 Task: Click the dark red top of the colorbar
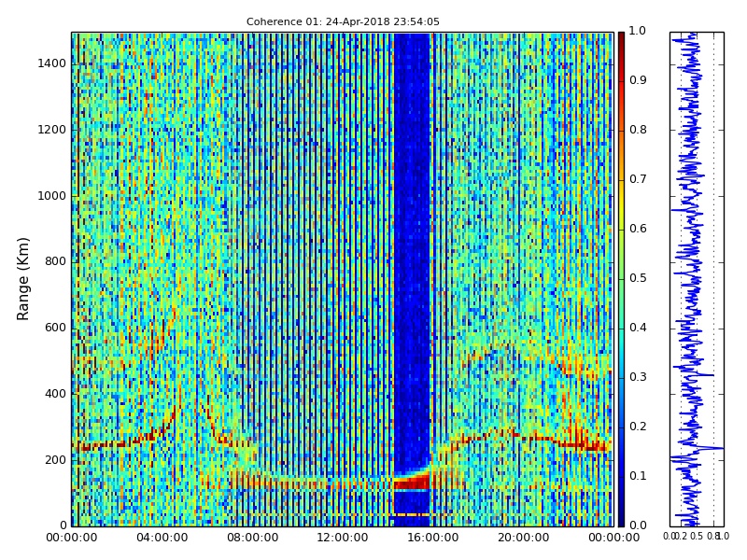tap(621, 40)
